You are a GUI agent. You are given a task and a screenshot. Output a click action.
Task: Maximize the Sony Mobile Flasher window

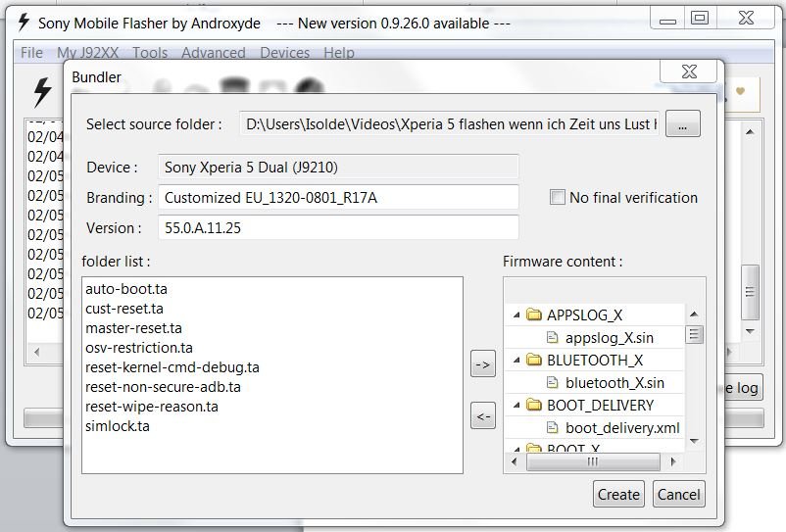[x=700, y=19]
